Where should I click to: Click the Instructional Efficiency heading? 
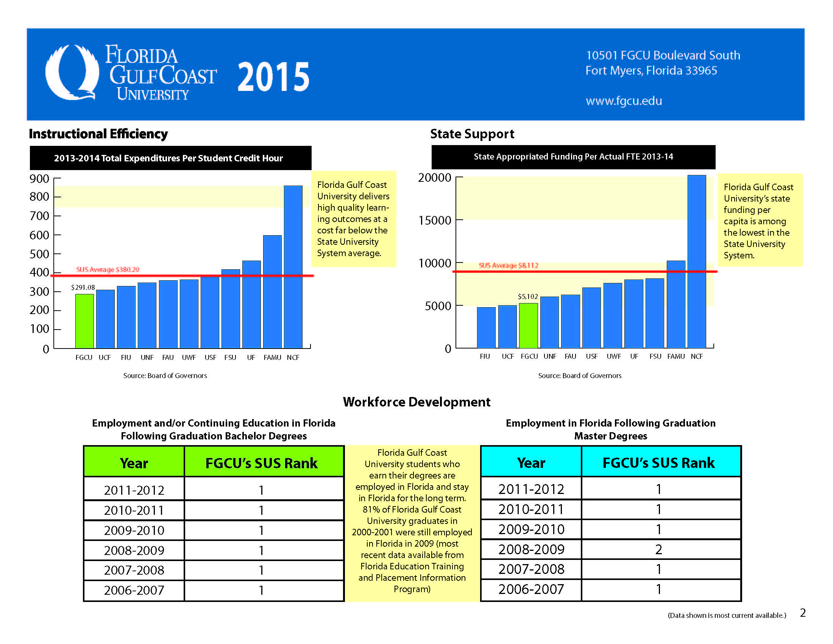98,134
